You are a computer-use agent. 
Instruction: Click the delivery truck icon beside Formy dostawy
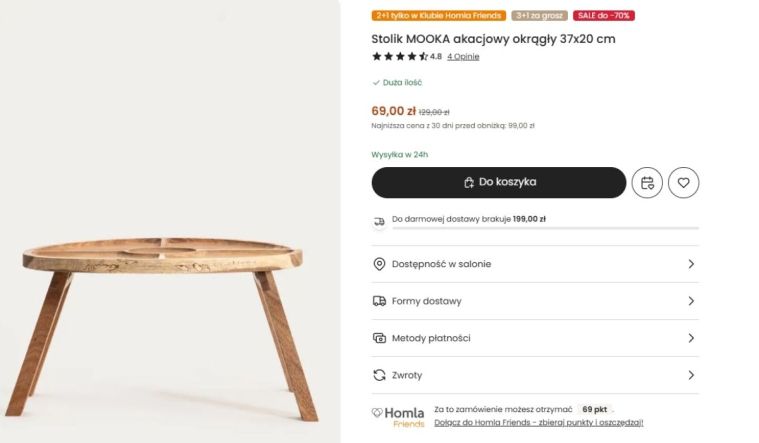coord(379,301)
